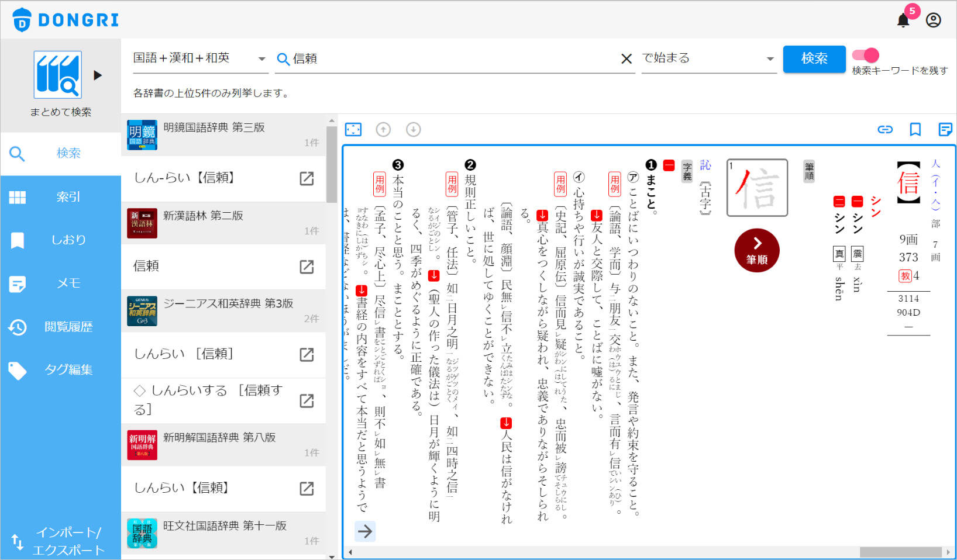This screenshot has height=560, width=957.
Task: Click the blue 検索 button
Action: pyautogui.click(x=814, y=58)
